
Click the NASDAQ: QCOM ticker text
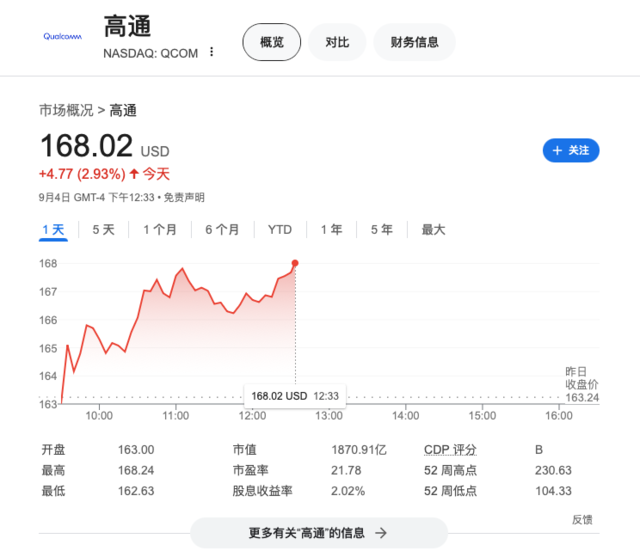[x=151, y=53]
